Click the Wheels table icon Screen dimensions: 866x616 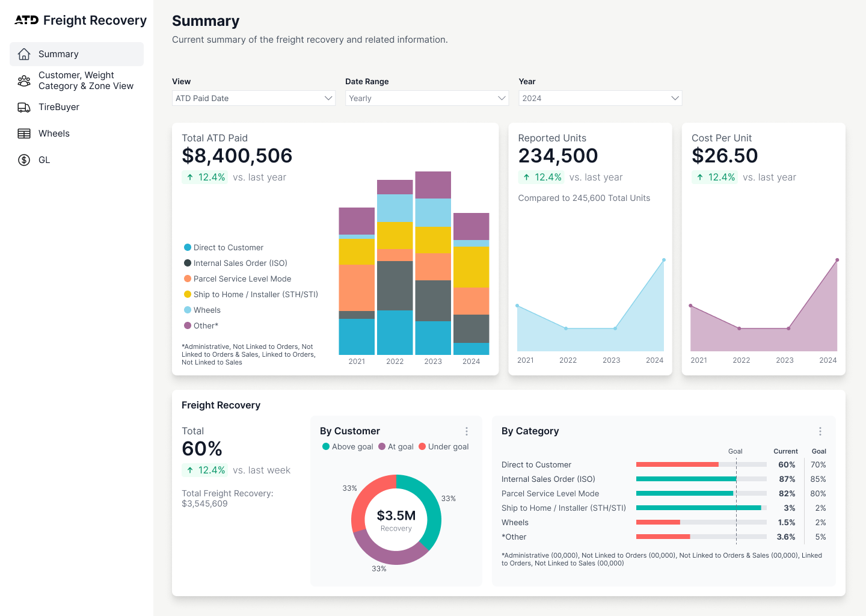(x=24, y=134)
